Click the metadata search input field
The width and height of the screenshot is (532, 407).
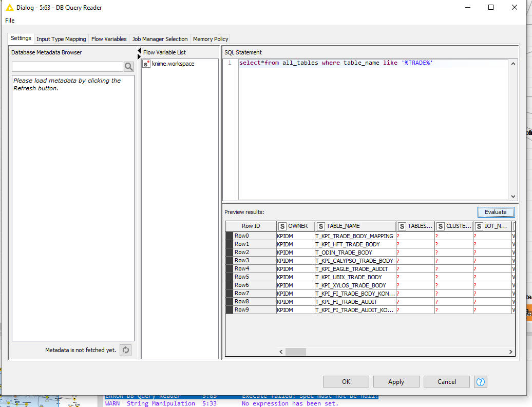tap(67, 67)
